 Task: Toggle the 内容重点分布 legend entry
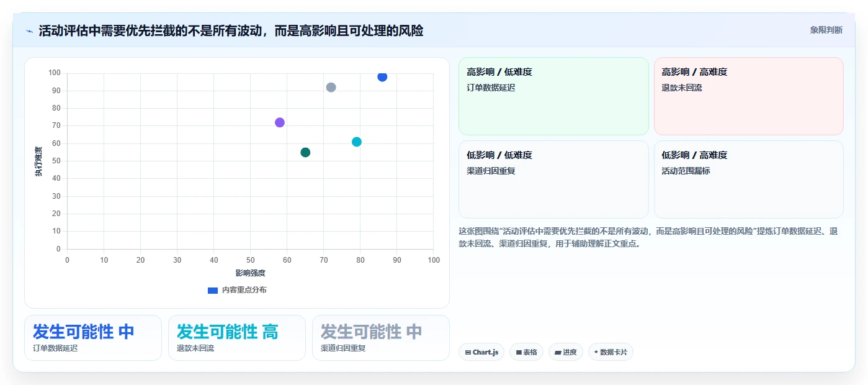(x=237, y=290)
